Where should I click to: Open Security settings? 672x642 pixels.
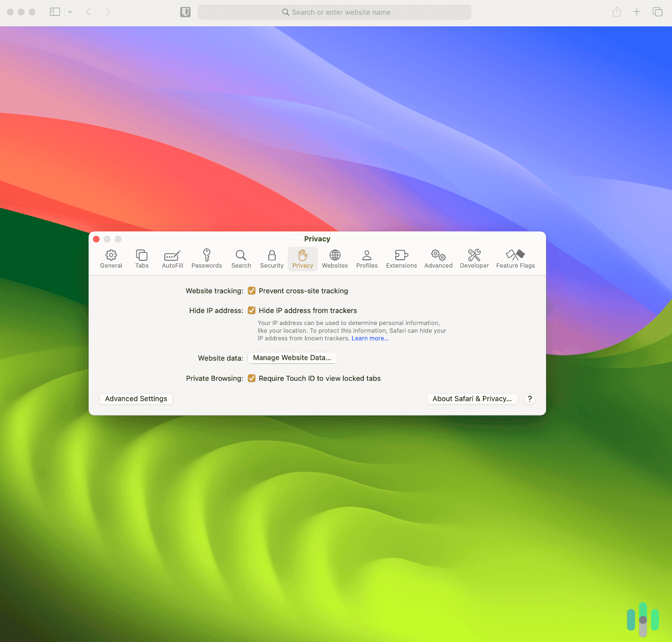[271, 258]
